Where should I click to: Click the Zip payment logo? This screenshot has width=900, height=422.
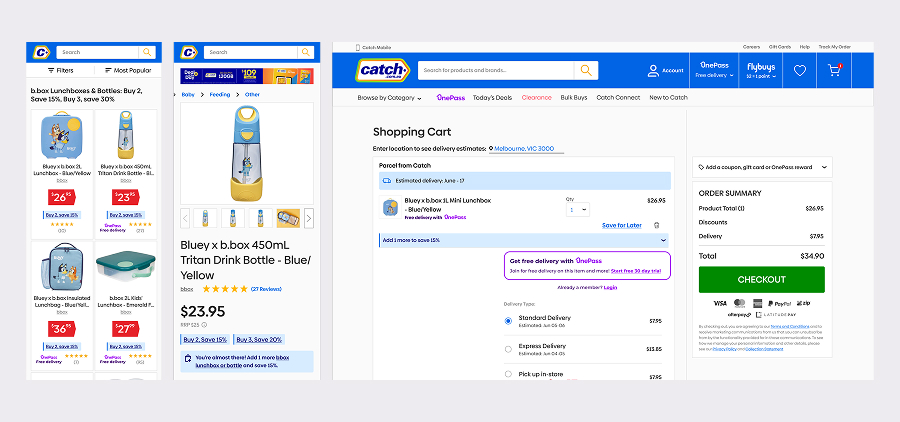[804, 303]
